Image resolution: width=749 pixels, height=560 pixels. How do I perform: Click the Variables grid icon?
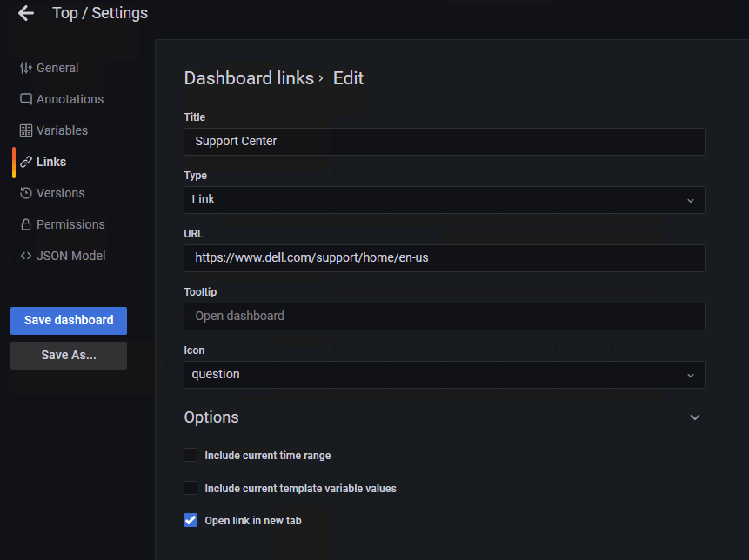click(26, 130)
